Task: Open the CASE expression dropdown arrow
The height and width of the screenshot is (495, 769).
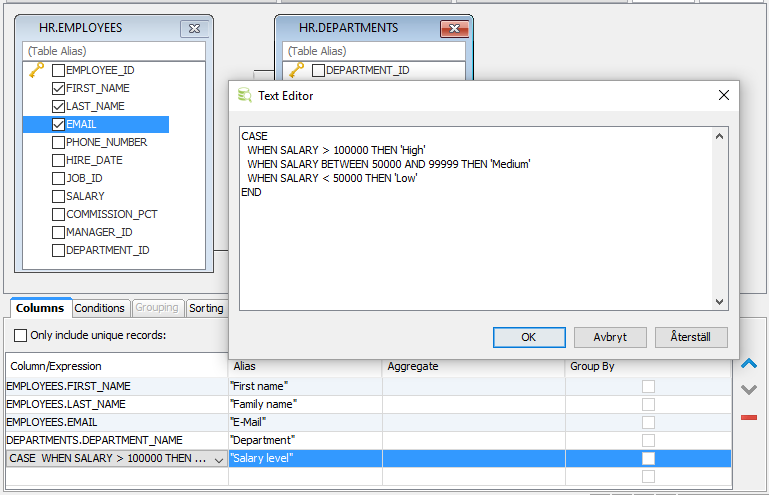Action: (219, 458)
